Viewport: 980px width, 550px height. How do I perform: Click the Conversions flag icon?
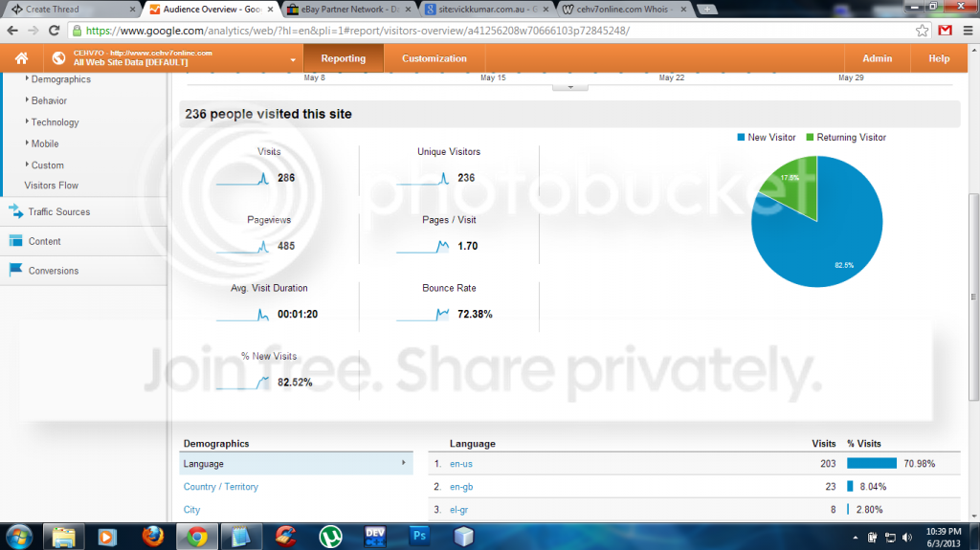coord(15,270)
